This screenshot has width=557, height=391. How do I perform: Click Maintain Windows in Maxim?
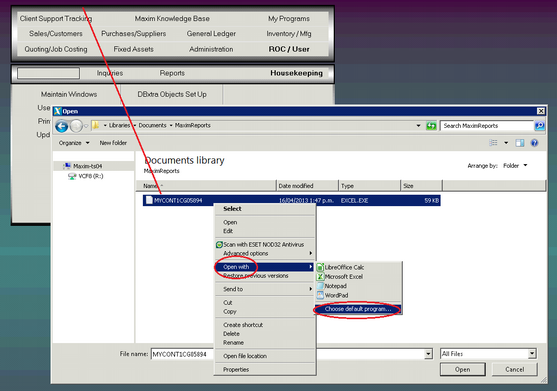69,94
